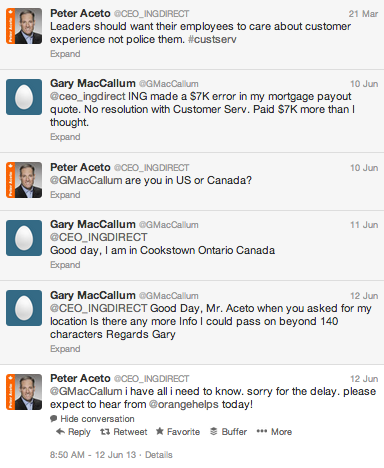Expand the $7K mortgage error tweet
The width and height of the screenshot is (384, 468).
coord(65,137)
